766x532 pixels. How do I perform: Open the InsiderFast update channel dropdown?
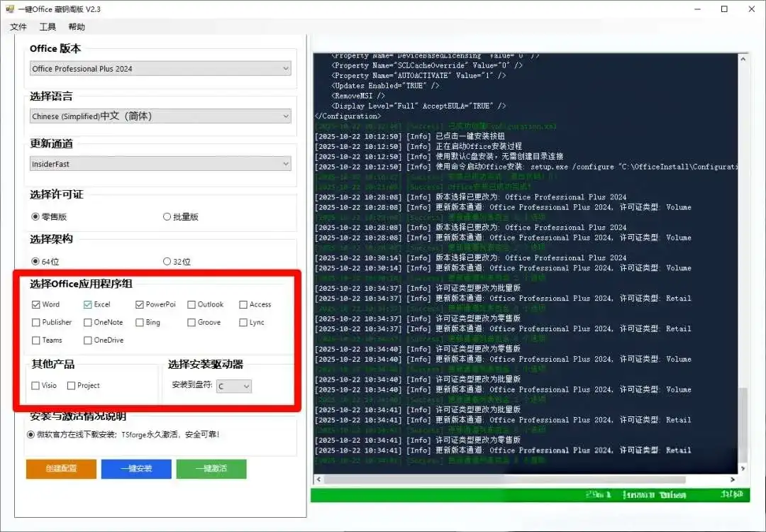pos(285,163)
